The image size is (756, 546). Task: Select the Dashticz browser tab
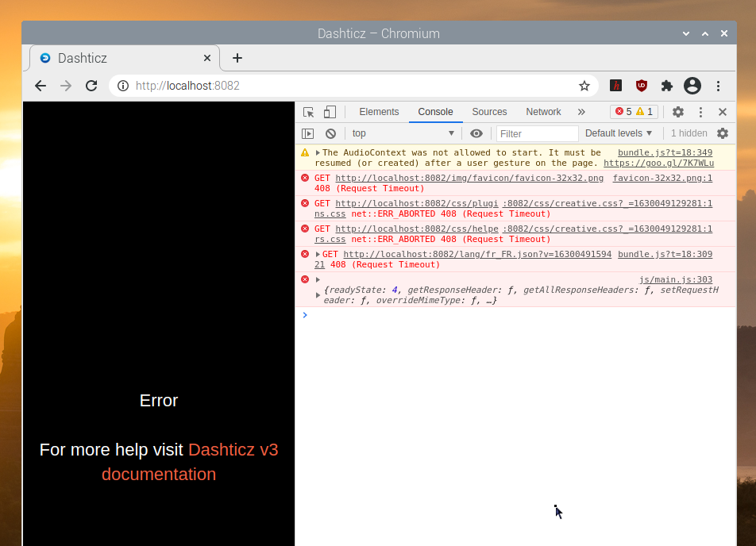[125, 58]
